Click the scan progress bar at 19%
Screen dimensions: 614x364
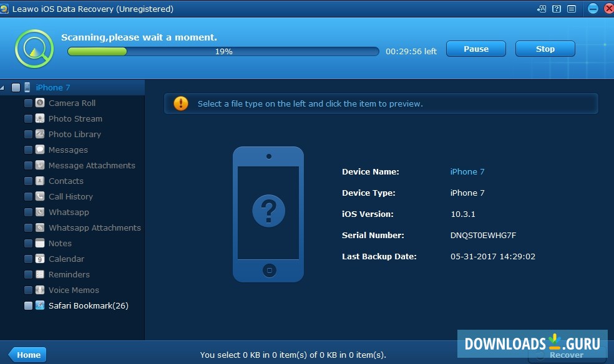223,51
